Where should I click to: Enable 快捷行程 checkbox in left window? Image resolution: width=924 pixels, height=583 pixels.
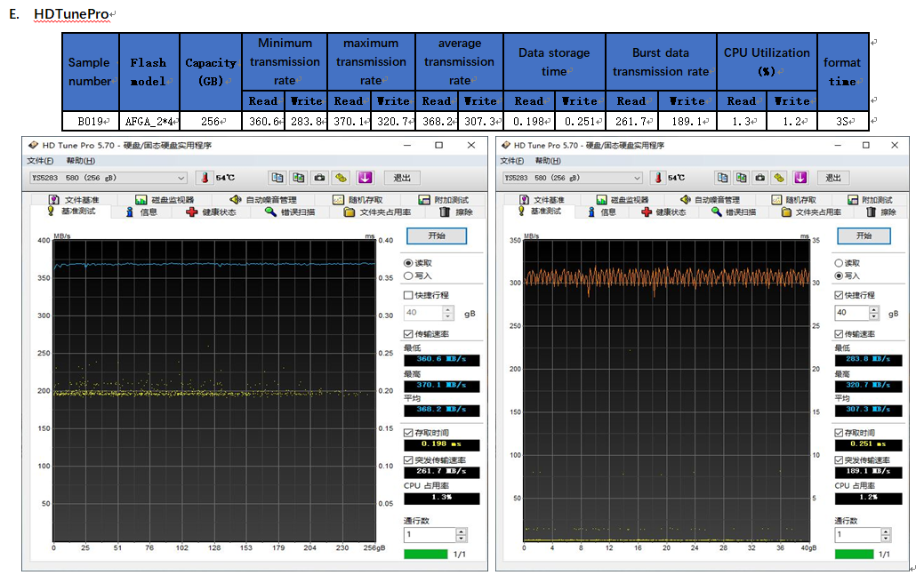[408, 295]
